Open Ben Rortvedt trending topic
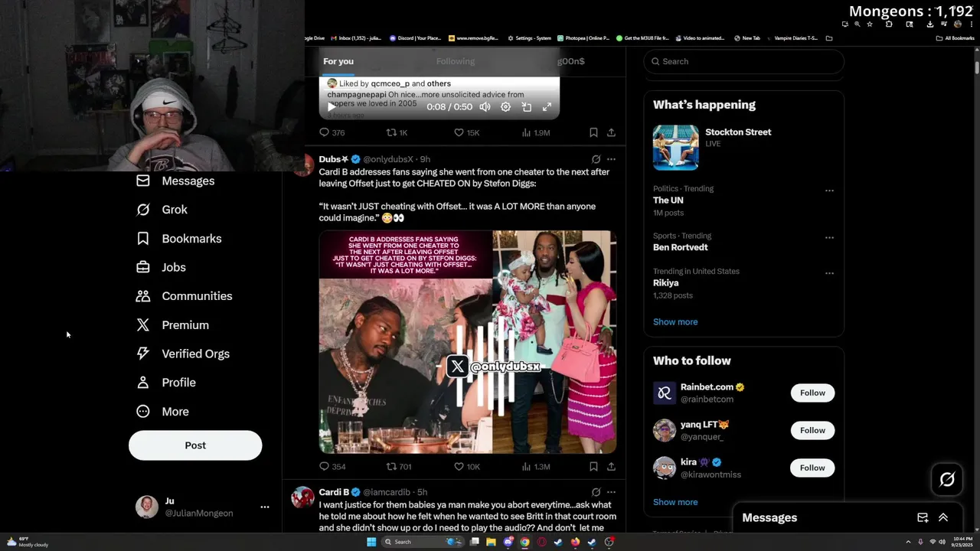The height and width of the screenshot is (551, 980). click(x=743, y=242)
